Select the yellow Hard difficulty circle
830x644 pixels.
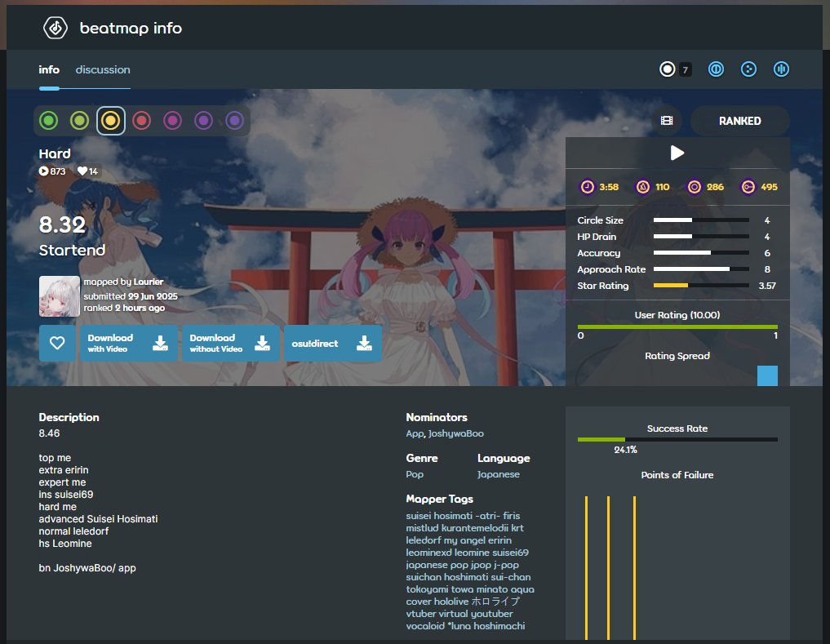(x=111, y=121)
